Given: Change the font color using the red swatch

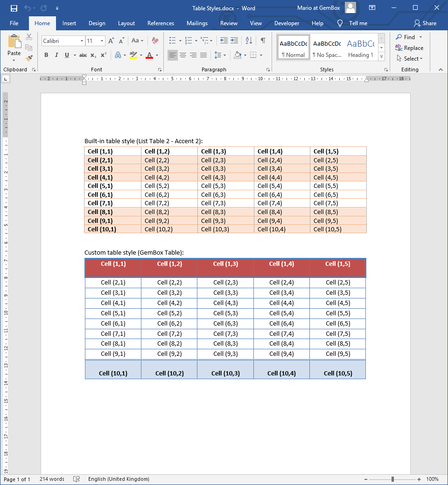Looking at the screenshot, I should point(148,55).
